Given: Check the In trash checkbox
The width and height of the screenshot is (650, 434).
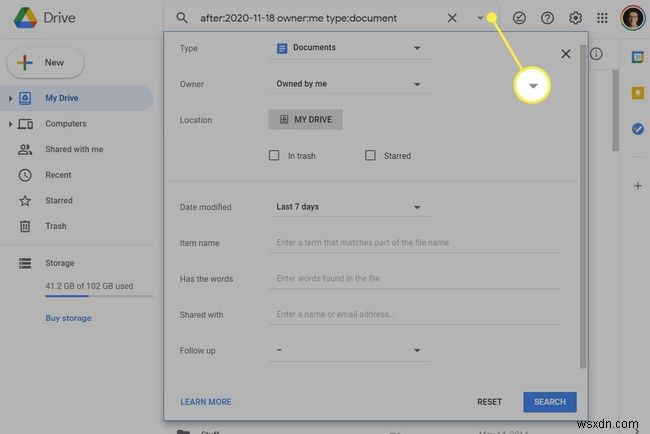Looking at the screenshot, I should [x=274, y=155].
